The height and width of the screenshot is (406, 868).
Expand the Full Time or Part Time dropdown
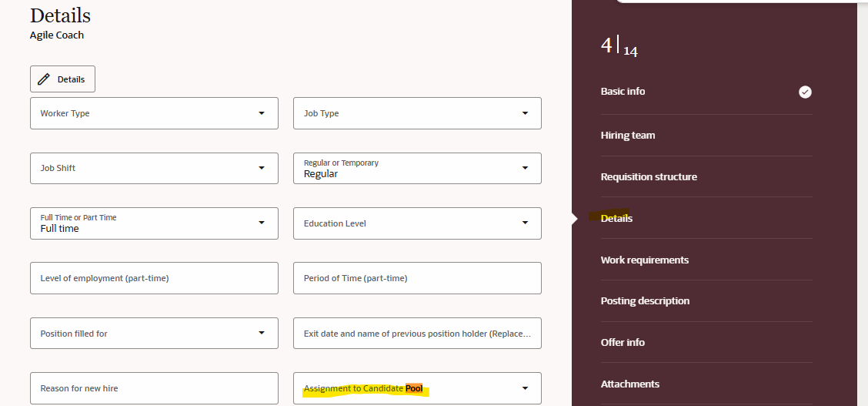(154, 223)
